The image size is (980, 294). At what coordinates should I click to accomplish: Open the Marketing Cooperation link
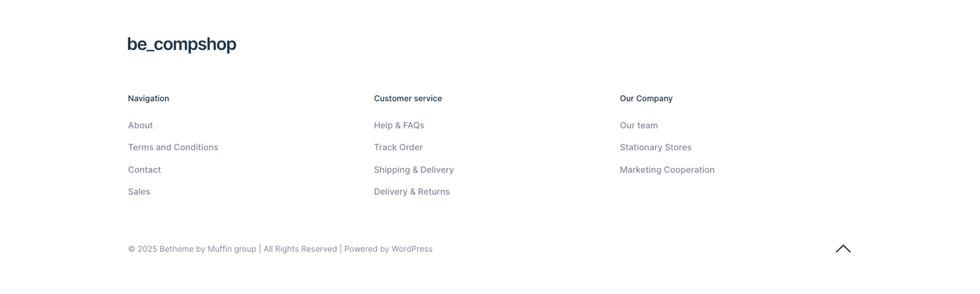[667, 170]
